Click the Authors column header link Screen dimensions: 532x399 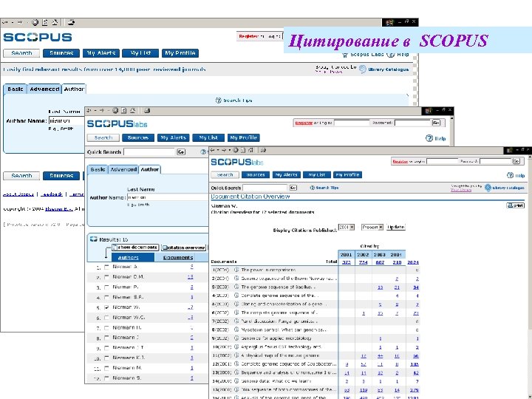click(x=129, y=258)
